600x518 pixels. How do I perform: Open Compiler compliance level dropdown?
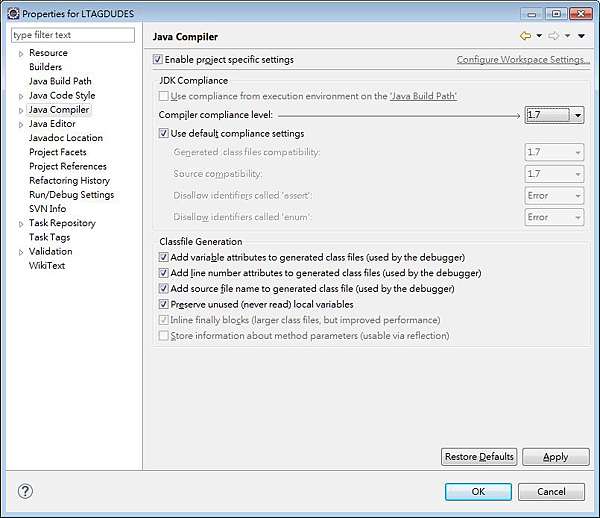(554, 115)
